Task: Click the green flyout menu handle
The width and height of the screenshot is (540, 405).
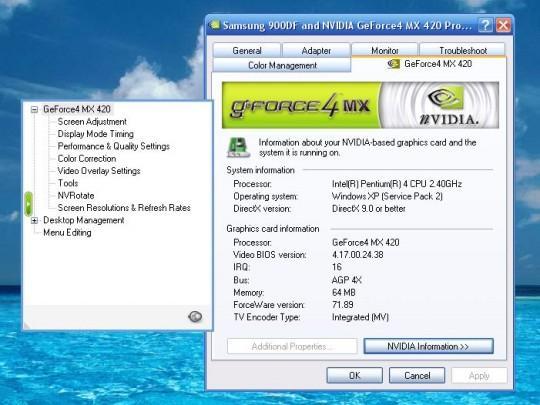Action: coord(29,204)
